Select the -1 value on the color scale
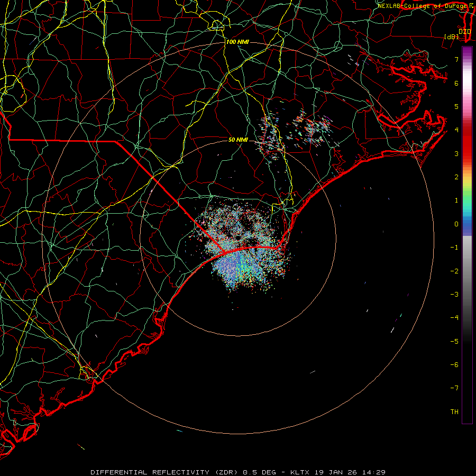Image resolution: width=476 pixels, height=476 pixels. point(454,248)
